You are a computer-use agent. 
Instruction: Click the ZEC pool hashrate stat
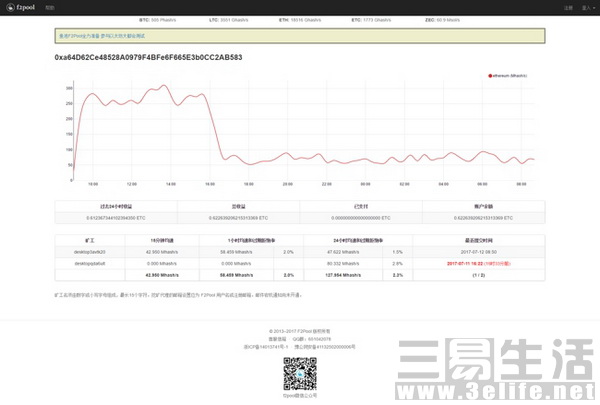pyautogui.click(x=442, y=20)
